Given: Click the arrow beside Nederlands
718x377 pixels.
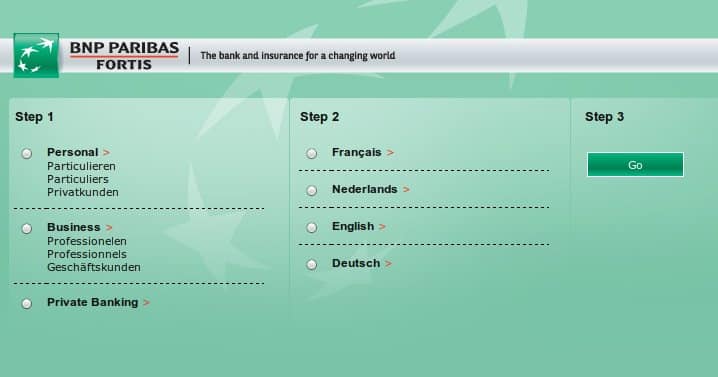Looking at the screenshot, I should click(406, 190).
